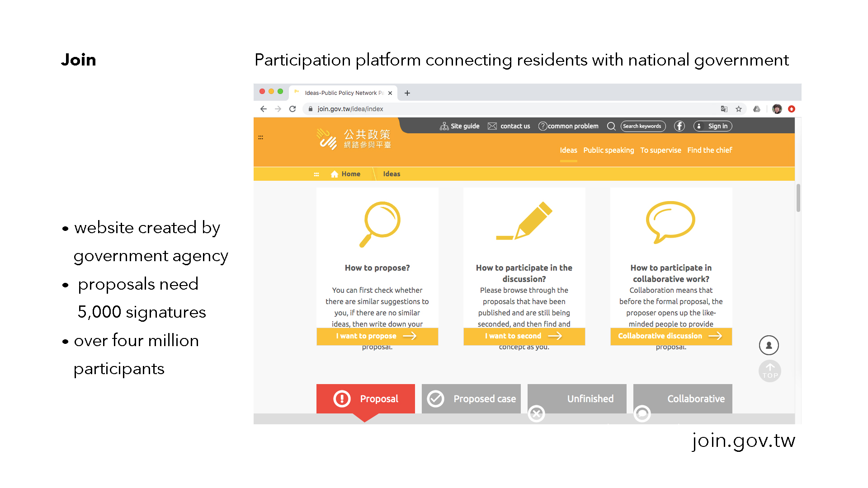This screenshot has height=488, width=868.
Task: Select the Ideas-Public Policy Network tab
Action: (x=343, y=93)
